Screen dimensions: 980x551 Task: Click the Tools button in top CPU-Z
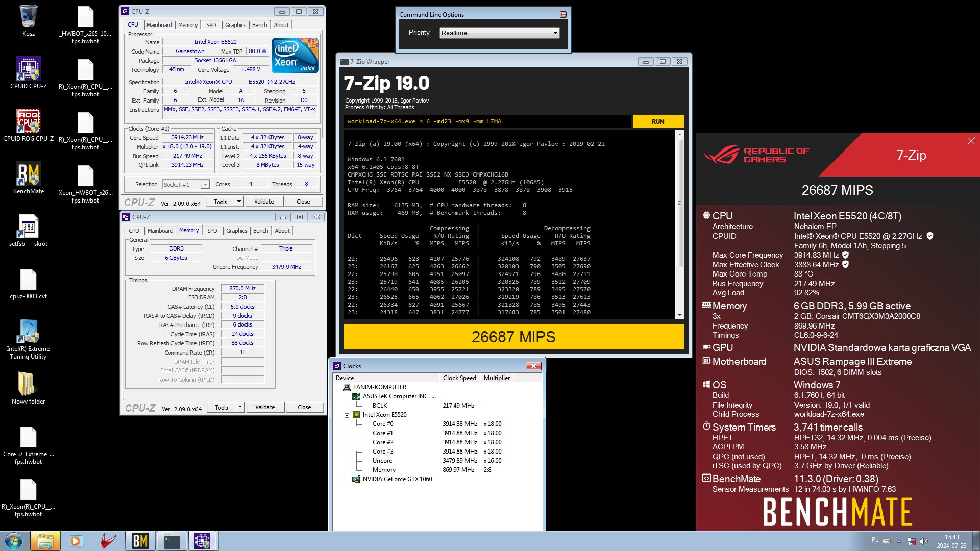220,202
